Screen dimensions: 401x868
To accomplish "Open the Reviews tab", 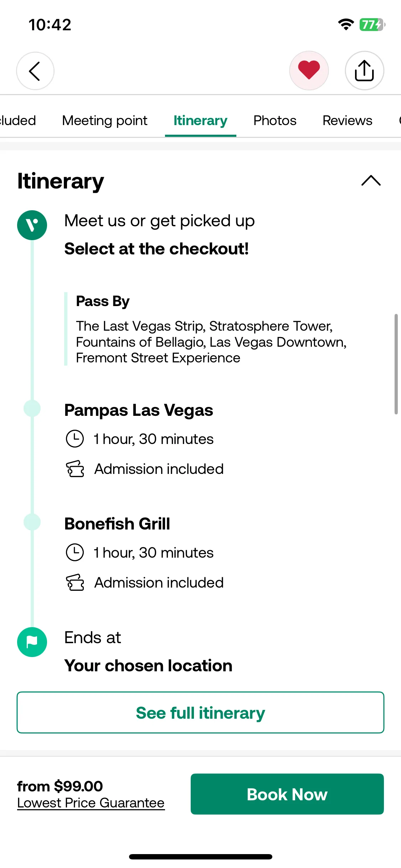I will (348, 120).
